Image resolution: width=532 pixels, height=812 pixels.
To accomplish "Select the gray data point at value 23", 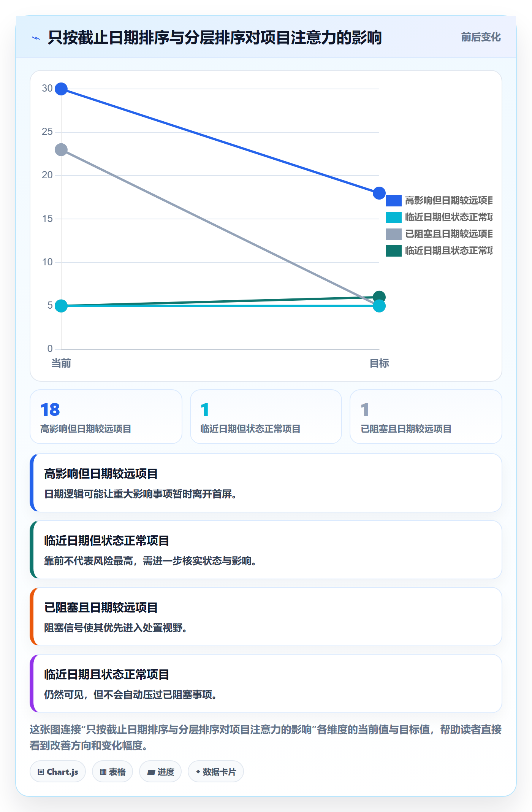I will click(61, 150).
